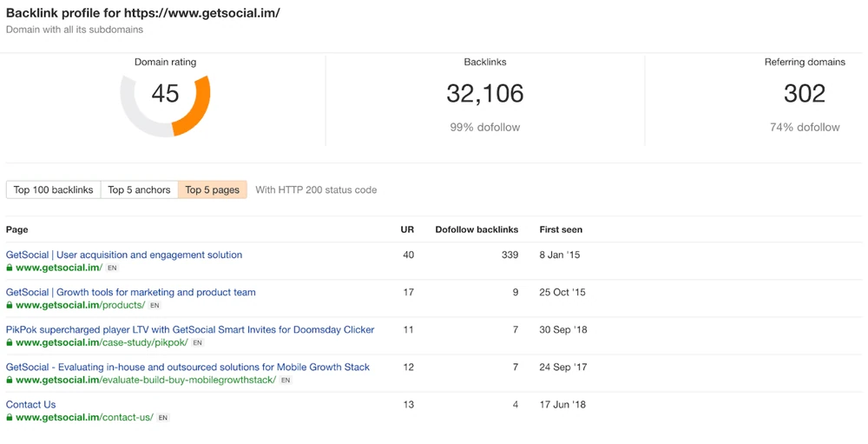Click the 339 dofollow backlinks value
This screenshot has width=868, height=444.
pos(510,255)
